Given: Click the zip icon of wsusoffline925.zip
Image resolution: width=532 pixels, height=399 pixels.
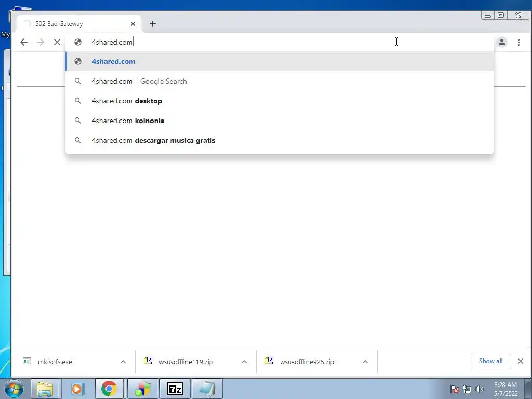Looking at the screenshot, I should tap(269, 361).
